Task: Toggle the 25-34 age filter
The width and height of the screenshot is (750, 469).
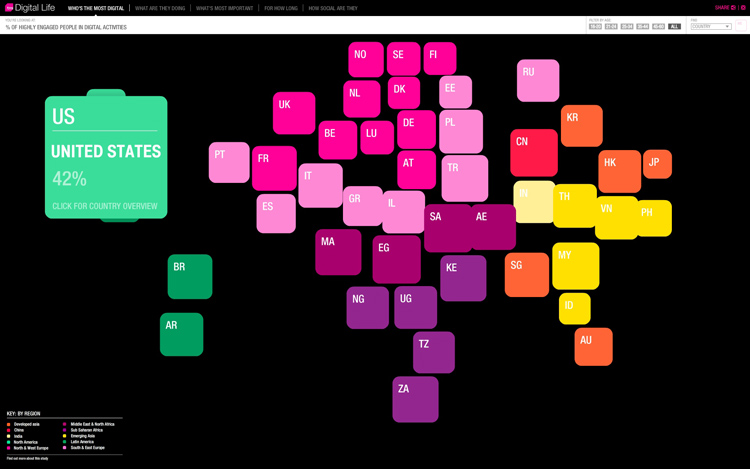Action: (626, 26)
